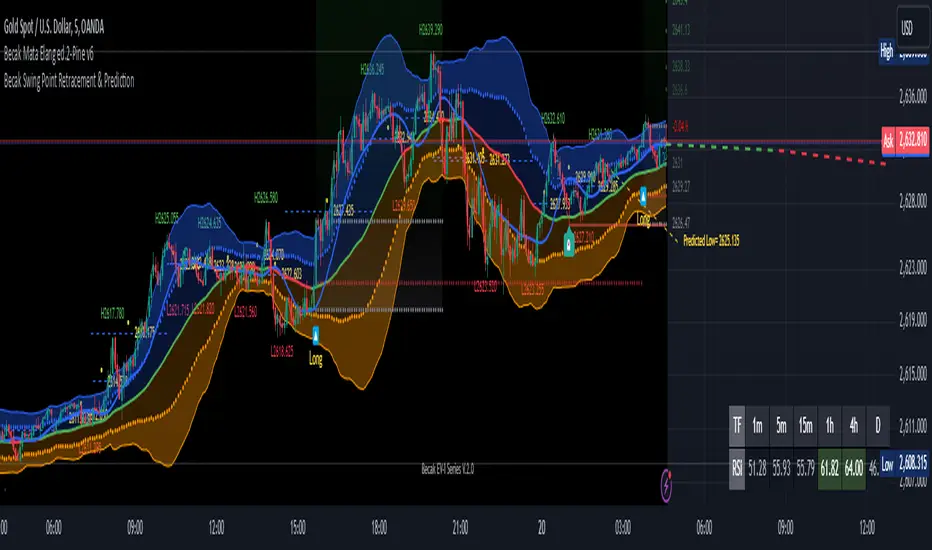Click the 15m column header in the RSI table
The image size is (932, 550).
point(805,426)
